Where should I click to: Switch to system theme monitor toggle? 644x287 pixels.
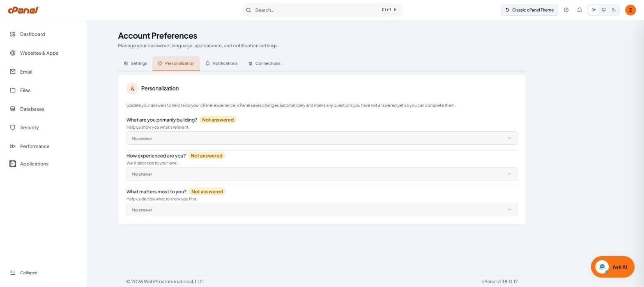click(604, 10)
